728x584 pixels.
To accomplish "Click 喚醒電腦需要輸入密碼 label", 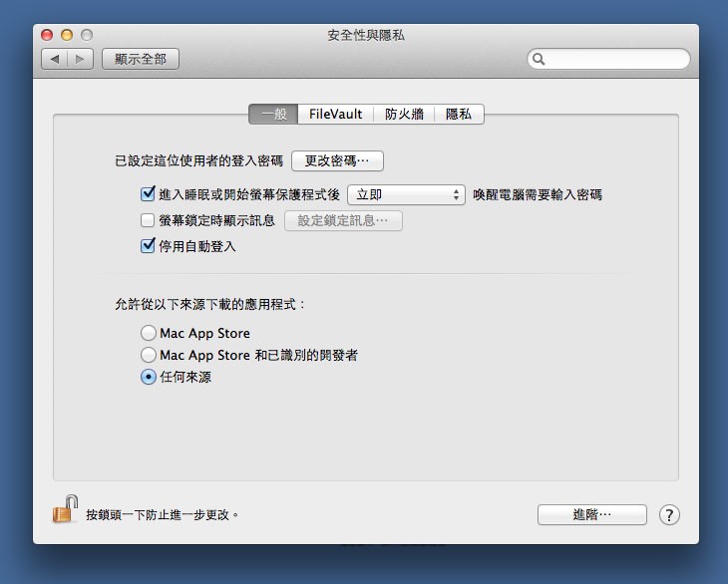I will click(x=538, y=194).
